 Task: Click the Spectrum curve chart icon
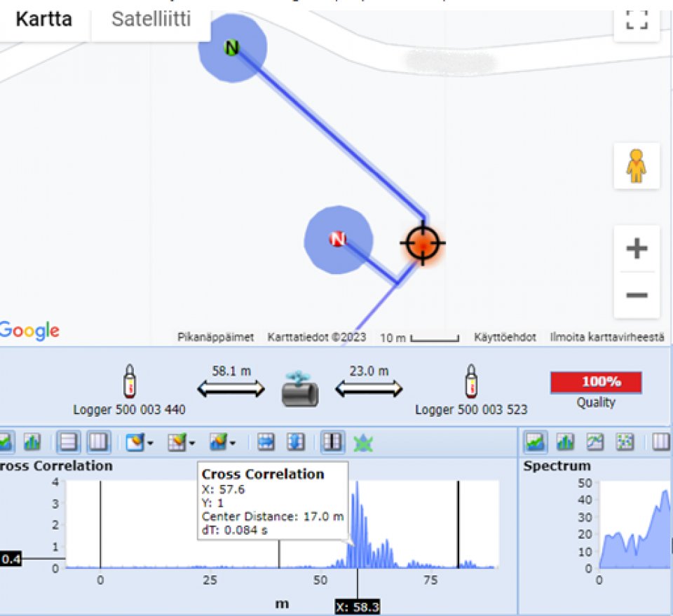(595, 442)
